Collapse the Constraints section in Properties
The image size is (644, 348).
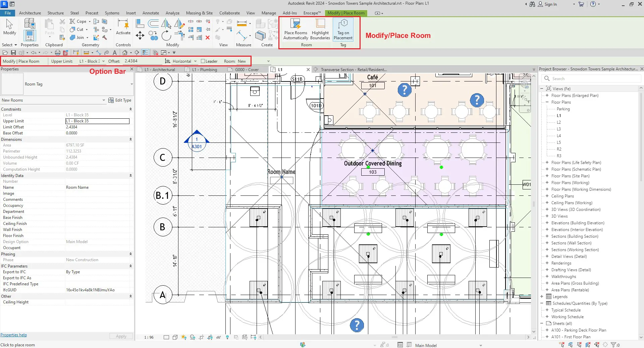(130, 109)
